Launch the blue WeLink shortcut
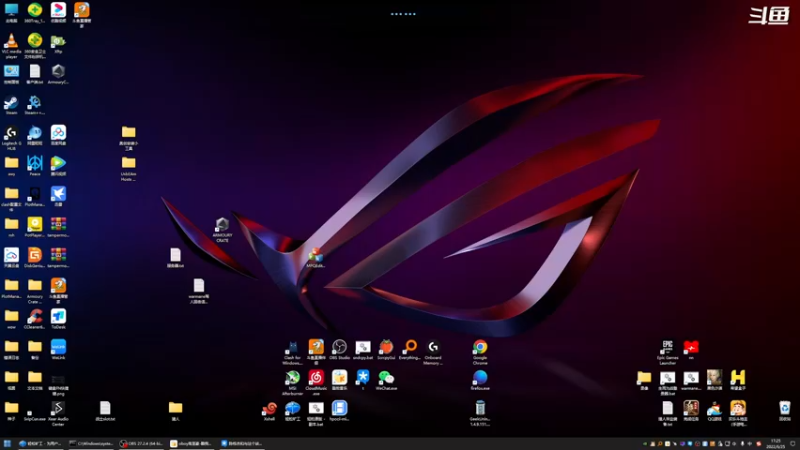Screen dimensions: 800x450 (x=58, y=347)
